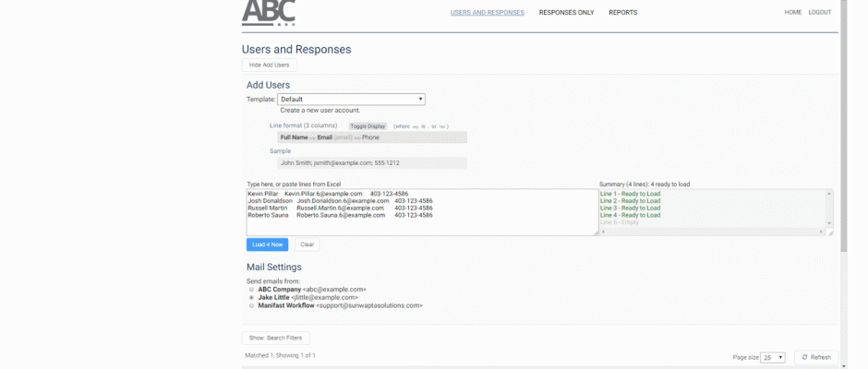This screenshot has width=868, height=369.
Task: Switch to Responses Only tab
Action: tap(566, 13)
